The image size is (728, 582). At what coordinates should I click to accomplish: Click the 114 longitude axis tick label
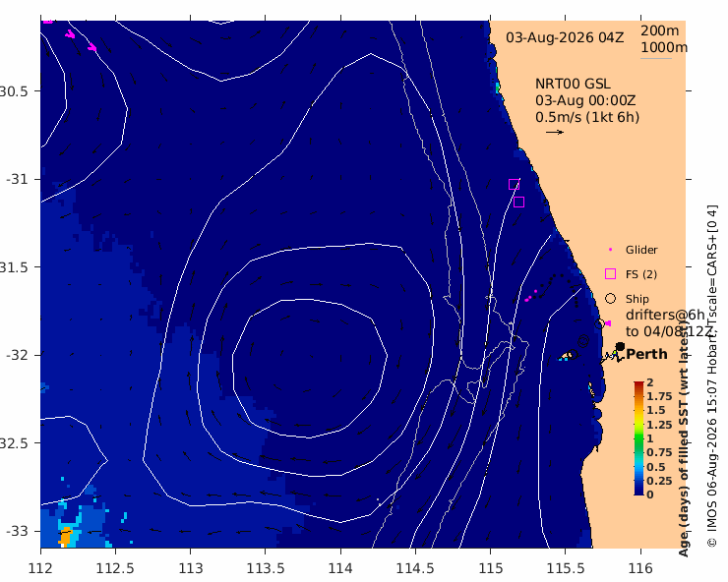(x=340, y=568)
